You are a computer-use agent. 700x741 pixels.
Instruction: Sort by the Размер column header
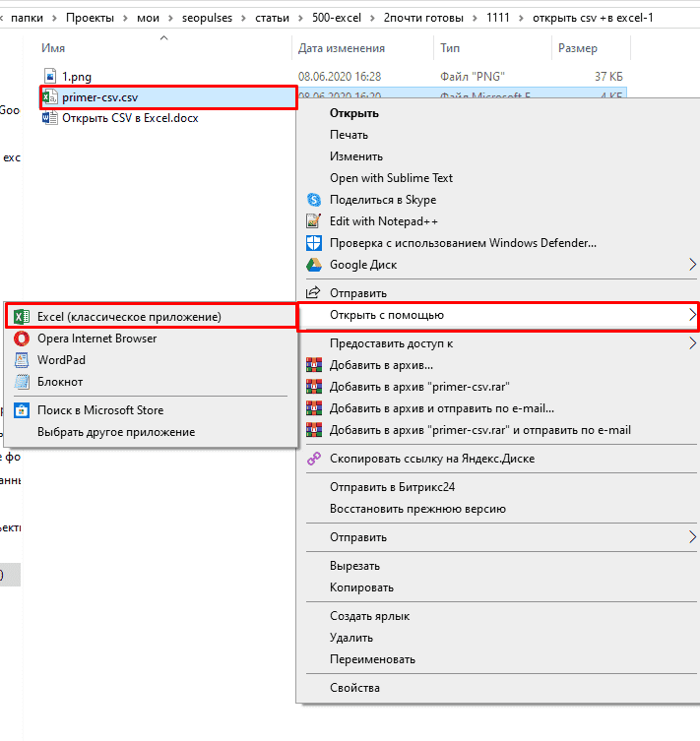pos(578,48)
